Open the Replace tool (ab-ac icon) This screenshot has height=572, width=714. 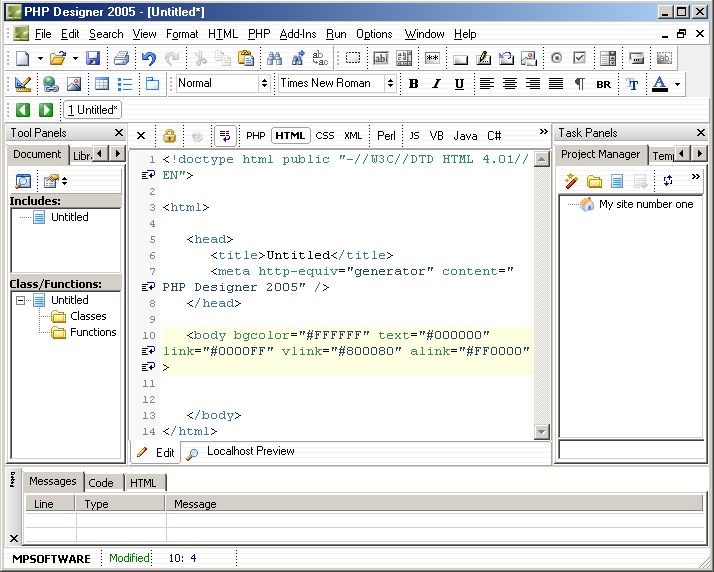pos(320,58)
